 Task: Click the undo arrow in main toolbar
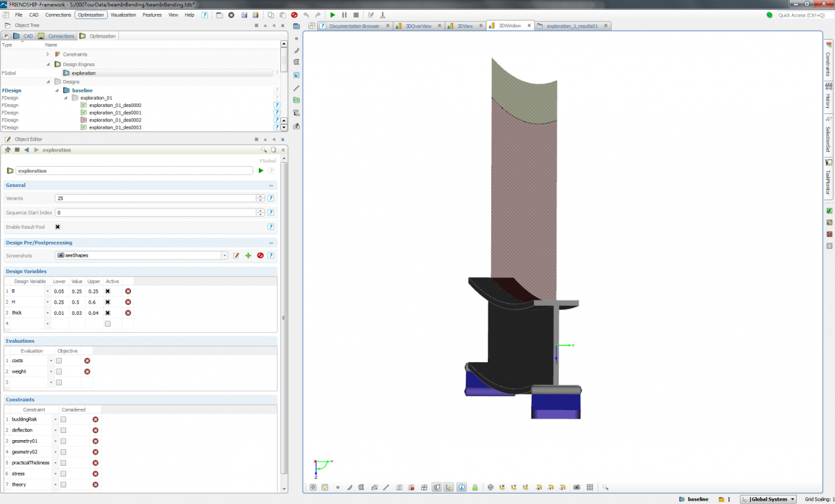point(306,15)
